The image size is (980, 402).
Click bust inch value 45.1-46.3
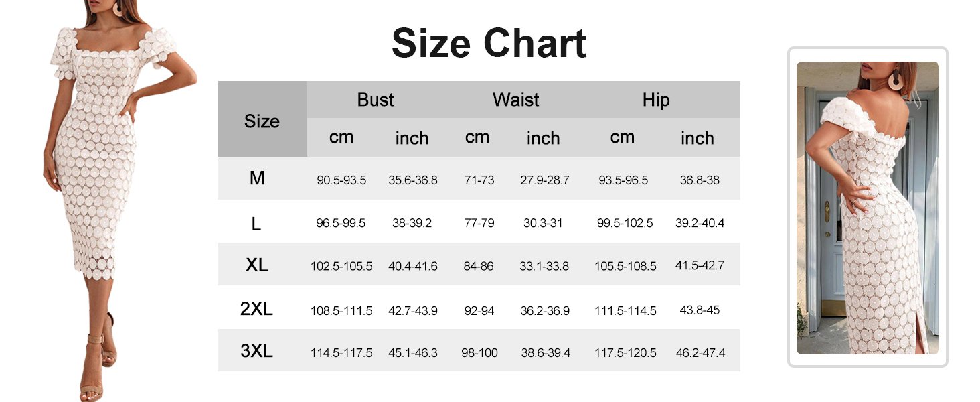413,352
